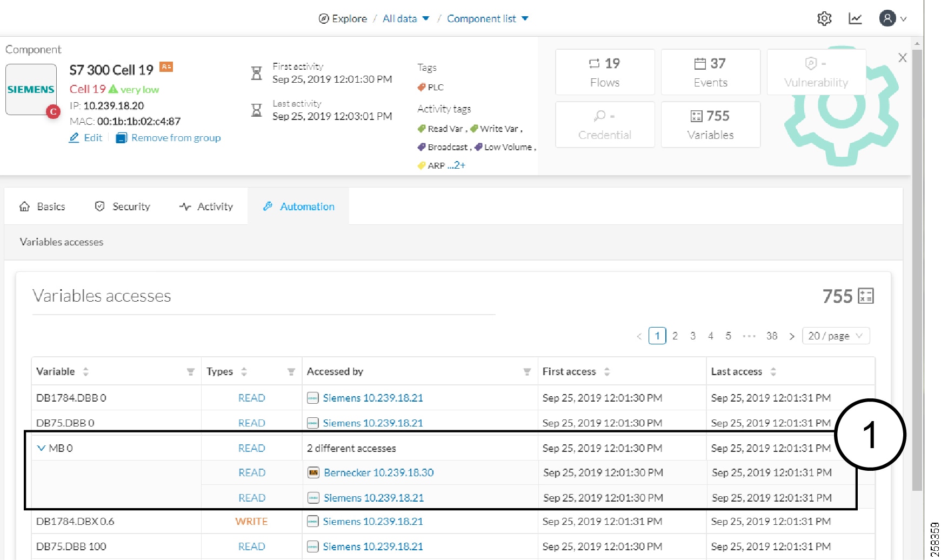Image resolution: width=941 pixels, height=560 pixels.
Task: Open the Bernecker 10.239.18.30 link
Action: tap(378, 472)
